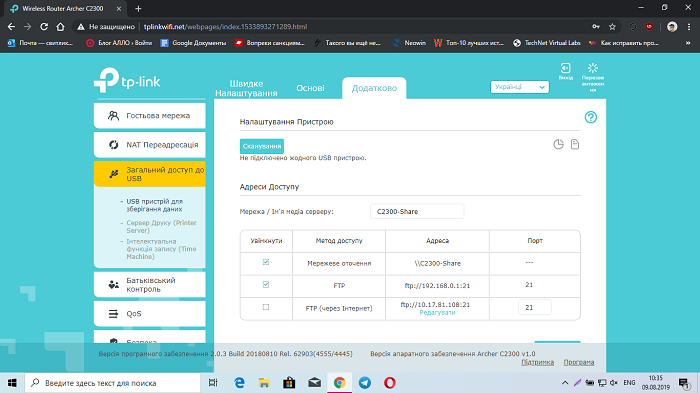Image resolution: width=700 pixels, height=393 pixels.
Task: Click the Батьківський контроль family icon
Action: pyautogui.click(x=113, y=284)
